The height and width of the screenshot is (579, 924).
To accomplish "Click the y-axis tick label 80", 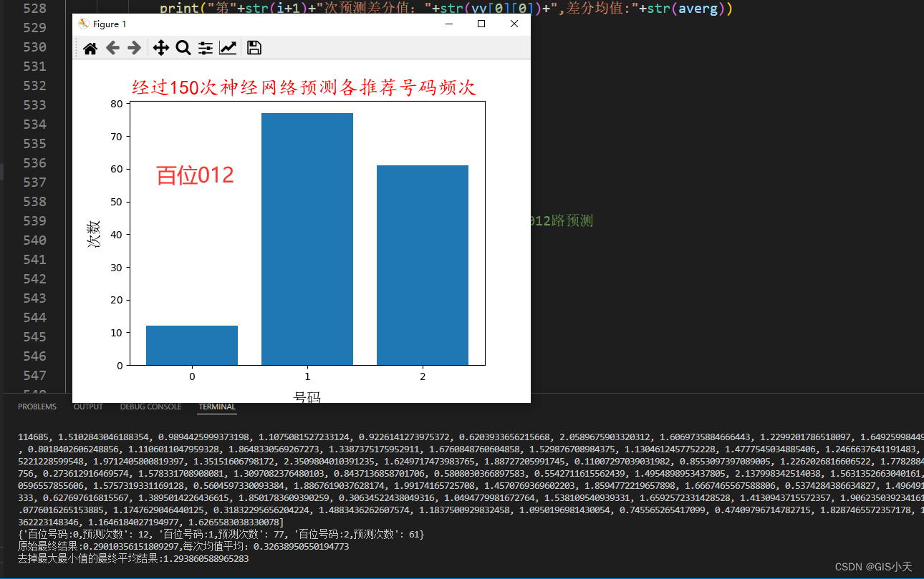I will pyautogui.click(x=117, y=103).
